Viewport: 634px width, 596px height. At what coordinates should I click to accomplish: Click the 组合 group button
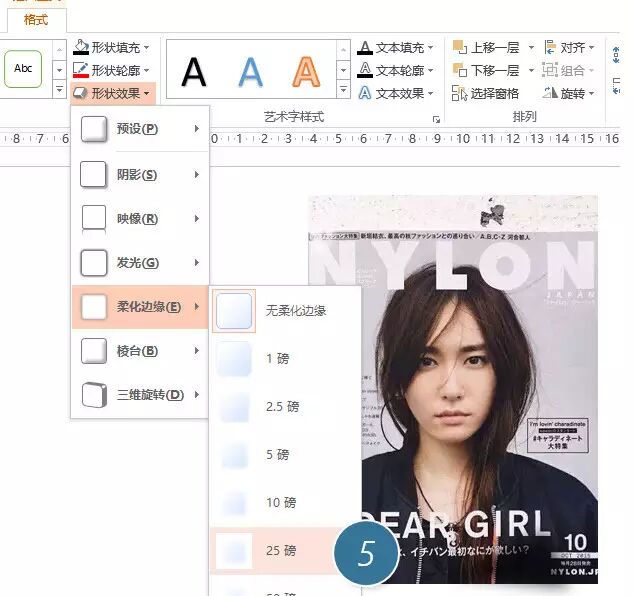click(x=568, y=70)
